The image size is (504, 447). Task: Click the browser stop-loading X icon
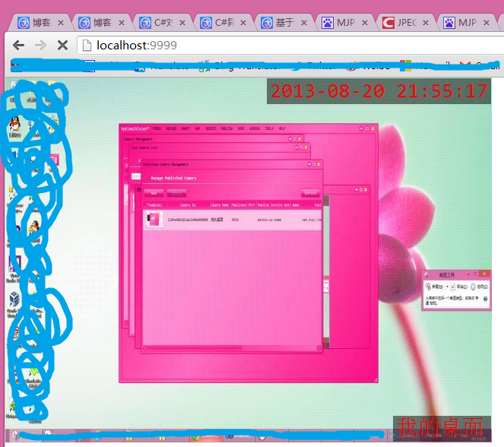click(x=63, y=46)
